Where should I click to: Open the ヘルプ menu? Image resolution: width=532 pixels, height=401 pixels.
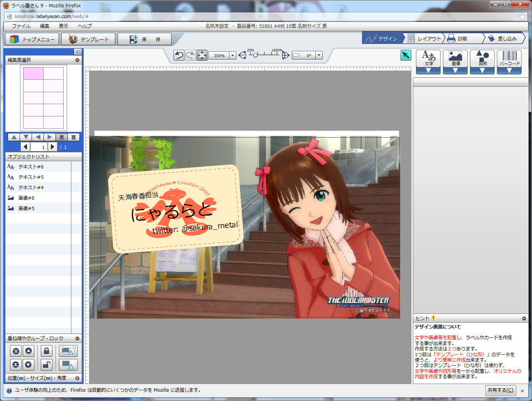[85, 26]
